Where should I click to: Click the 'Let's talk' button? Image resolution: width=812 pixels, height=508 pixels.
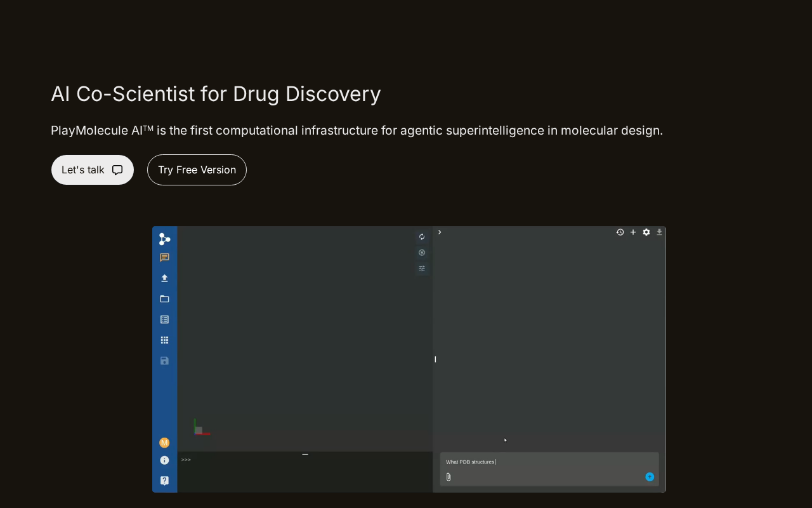pyautogui.click(x=93, y=170)
